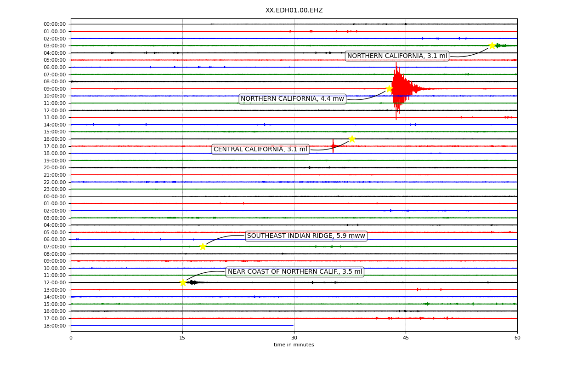This screenshot has height=368, width=588.
Task: Click the yellow star for the 4.4 mw event
Action: (x=389, y=89)
